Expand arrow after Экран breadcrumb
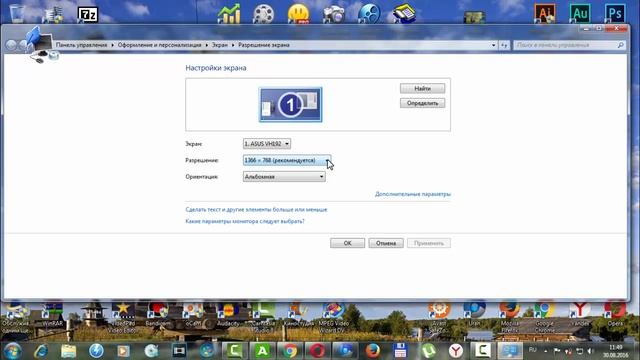 pos(233,45)
